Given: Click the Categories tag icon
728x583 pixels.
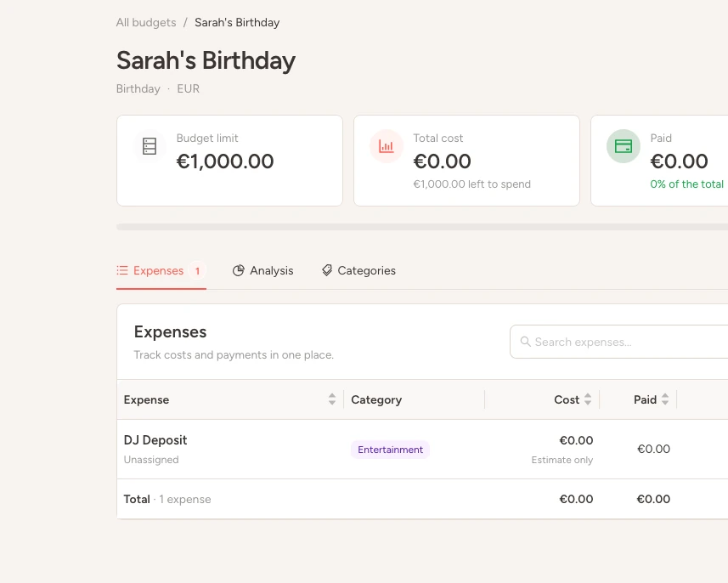Looking at the screenshot, I should tap(327, 270).
